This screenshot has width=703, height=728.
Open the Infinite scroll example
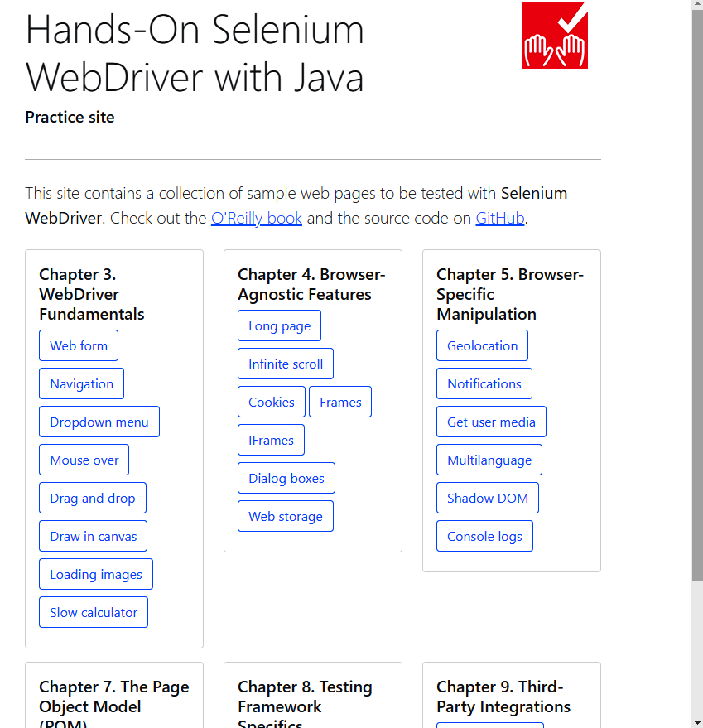tap(286, 364)
